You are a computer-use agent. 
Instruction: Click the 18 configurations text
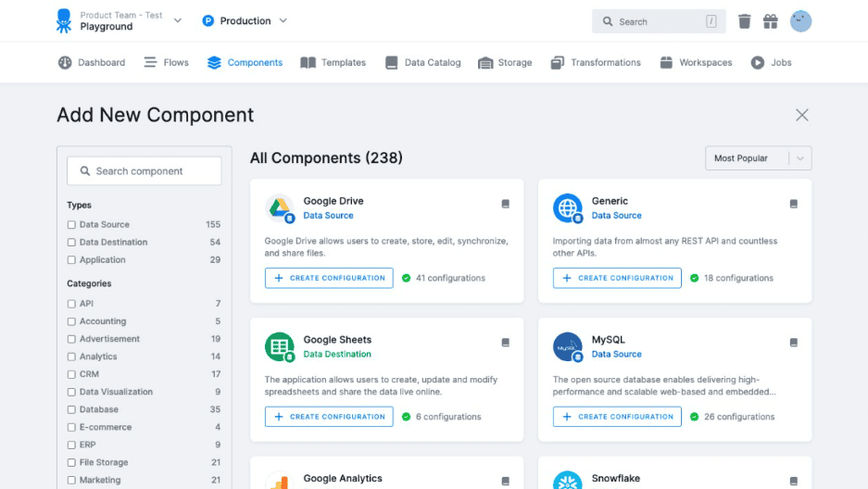[738, 278]
